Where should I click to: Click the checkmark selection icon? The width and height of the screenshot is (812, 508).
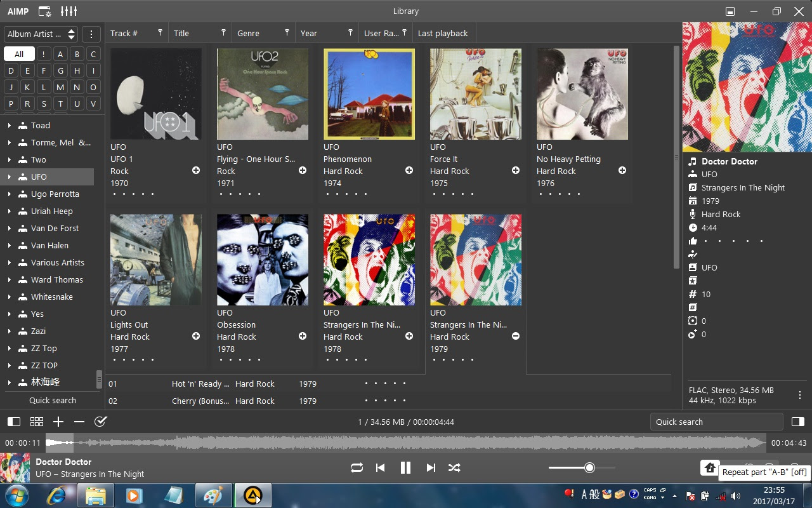100,422
